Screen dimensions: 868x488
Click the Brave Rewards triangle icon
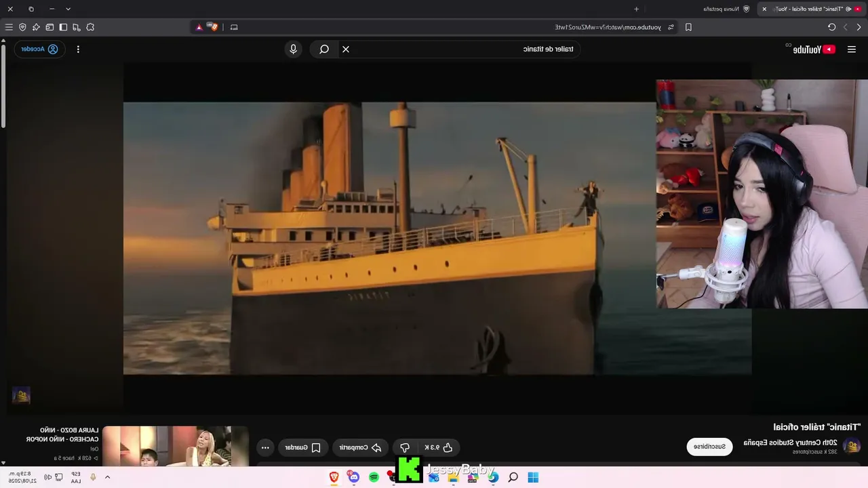pyautogui.click(x=199, y=27)
